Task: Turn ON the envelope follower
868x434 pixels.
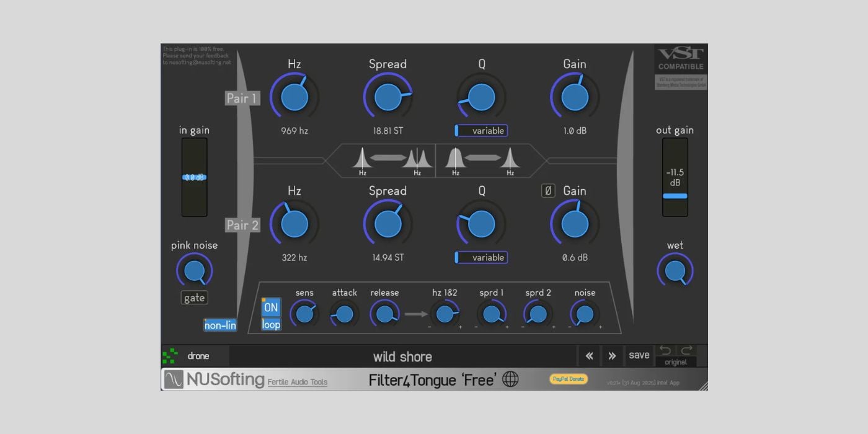Action: [x=270, y=307]
